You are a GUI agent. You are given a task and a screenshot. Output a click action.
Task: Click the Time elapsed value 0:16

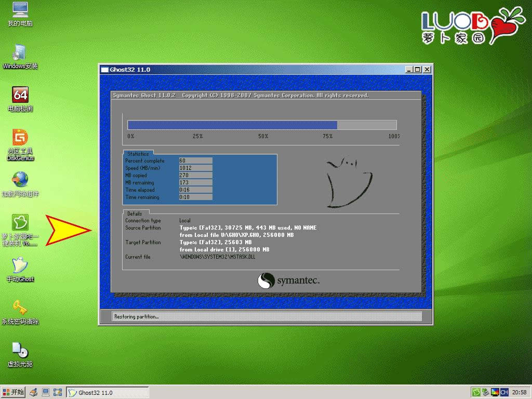click(x=195, y=190)
